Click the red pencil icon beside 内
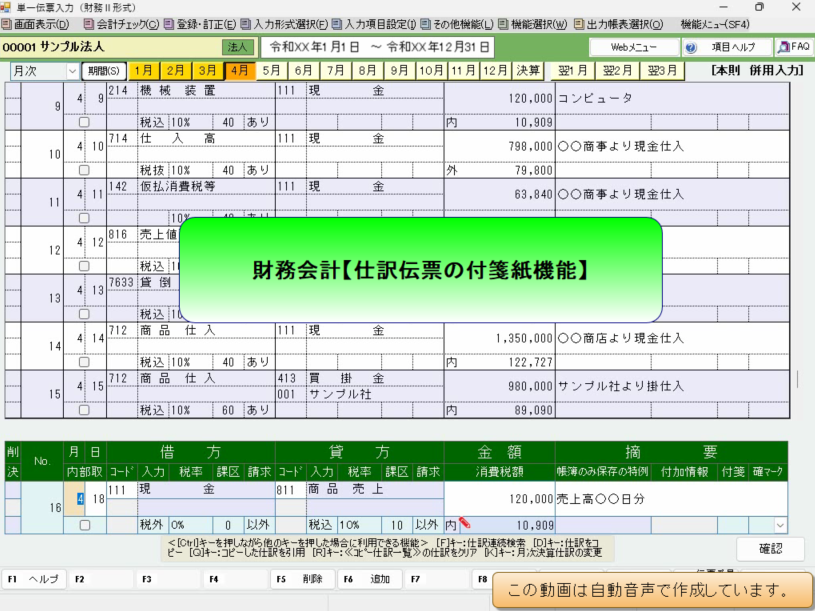This screenshot has height=611, width=815. [x=465, y=524]
